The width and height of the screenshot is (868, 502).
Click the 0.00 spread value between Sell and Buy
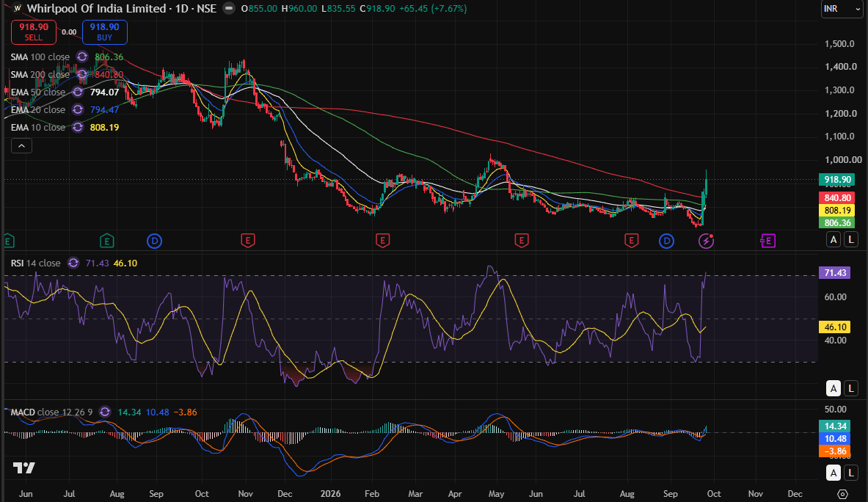pyautogui.click(x=69, y=32)
